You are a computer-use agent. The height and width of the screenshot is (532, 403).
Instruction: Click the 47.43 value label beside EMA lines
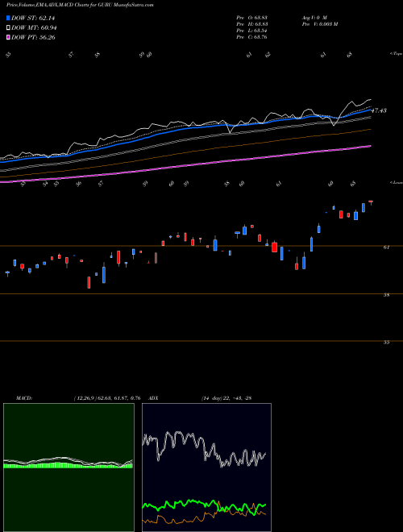379,110
